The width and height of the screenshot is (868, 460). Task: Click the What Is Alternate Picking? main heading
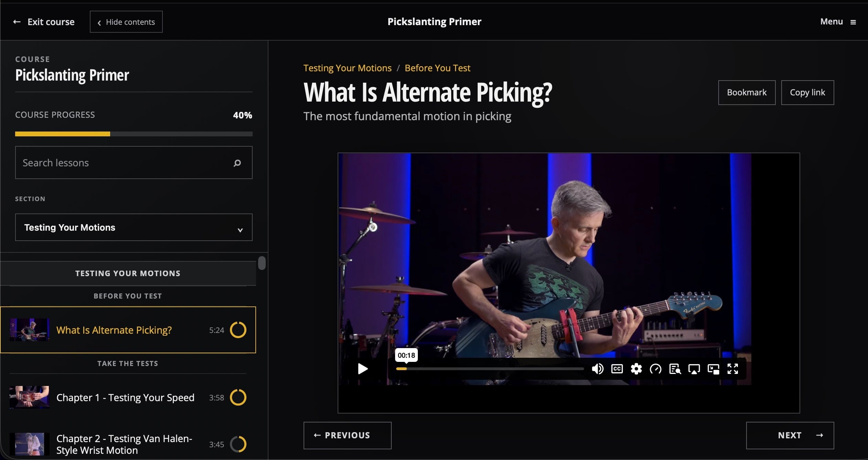pyautogui.click(x=428, y=93)
